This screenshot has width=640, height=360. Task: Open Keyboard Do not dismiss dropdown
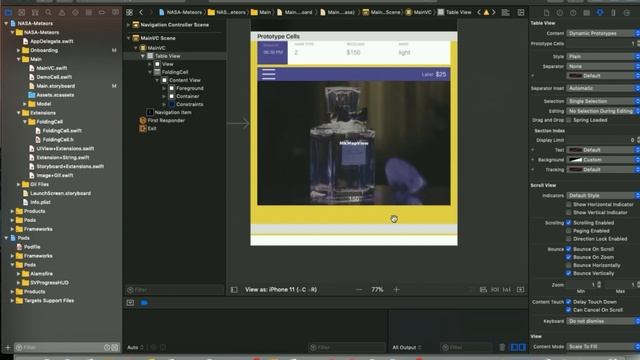(603, 321)
